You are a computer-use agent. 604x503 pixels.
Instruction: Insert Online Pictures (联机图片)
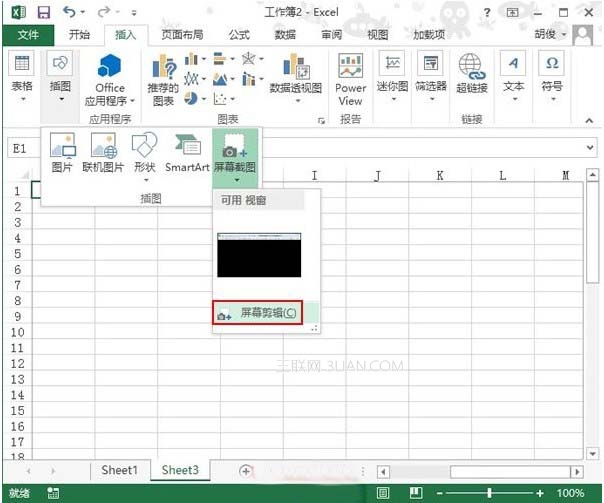pyautogui.click(x=103, y=153)
